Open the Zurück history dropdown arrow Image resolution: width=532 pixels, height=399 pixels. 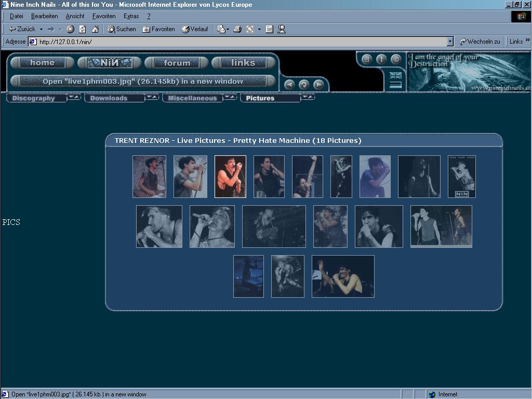[41, 29]
